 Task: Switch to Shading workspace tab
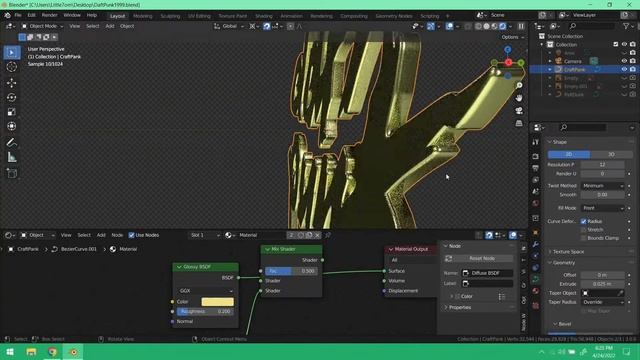(x=264, y=16)
